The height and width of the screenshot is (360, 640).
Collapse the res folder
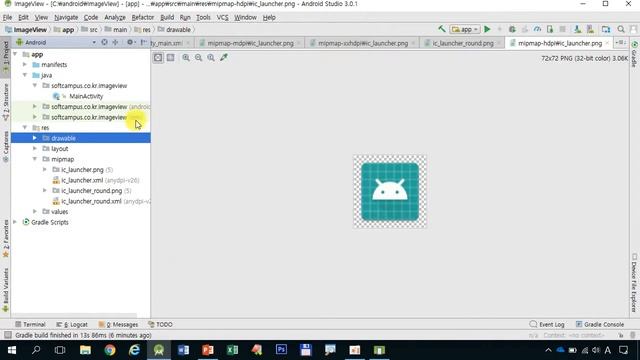point(25,128)
